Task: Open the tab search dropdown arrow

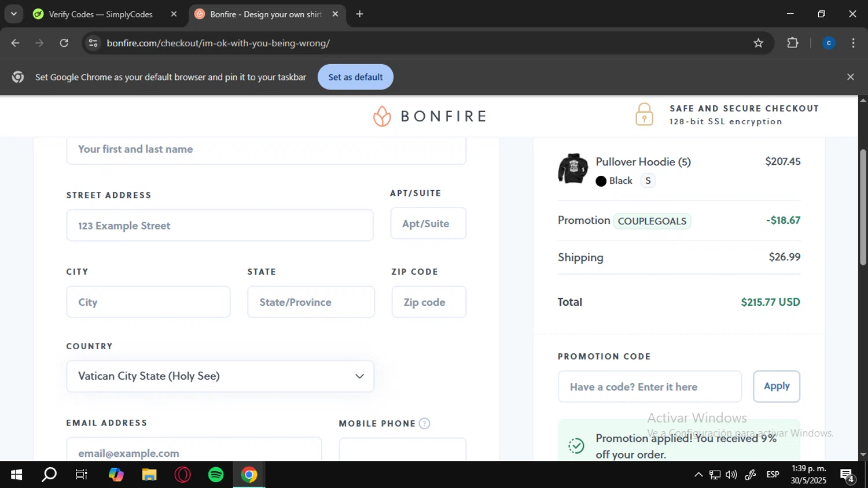Action: [13, 14]
